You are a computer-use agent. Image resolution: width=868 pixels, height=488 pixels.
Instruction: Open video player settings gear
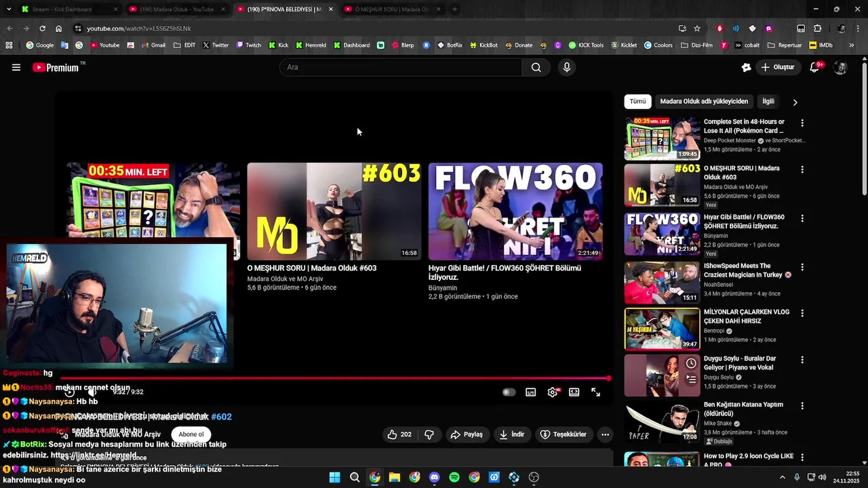[553, 392]
